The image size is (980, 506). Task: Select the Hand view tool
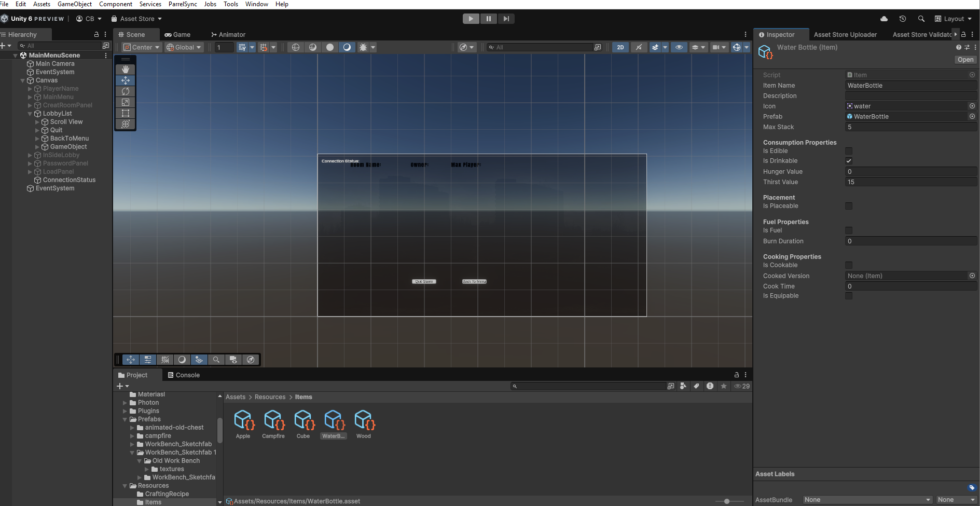pyautogui.click(x=125, y=69)
